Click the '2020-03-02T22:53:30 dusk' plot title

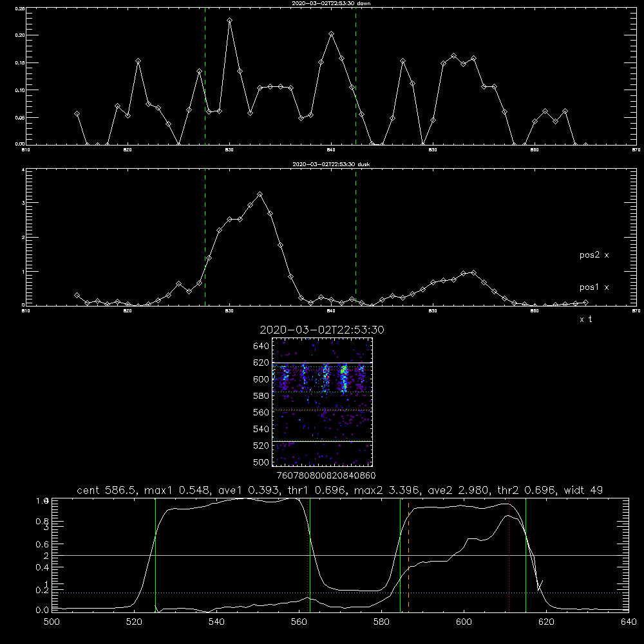(x=331, y=164)
